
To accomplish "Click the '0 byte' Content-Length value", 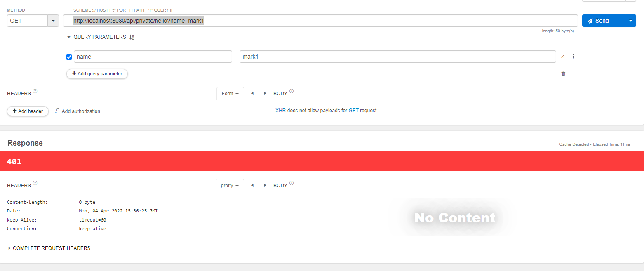I will [x=87, y=202].
